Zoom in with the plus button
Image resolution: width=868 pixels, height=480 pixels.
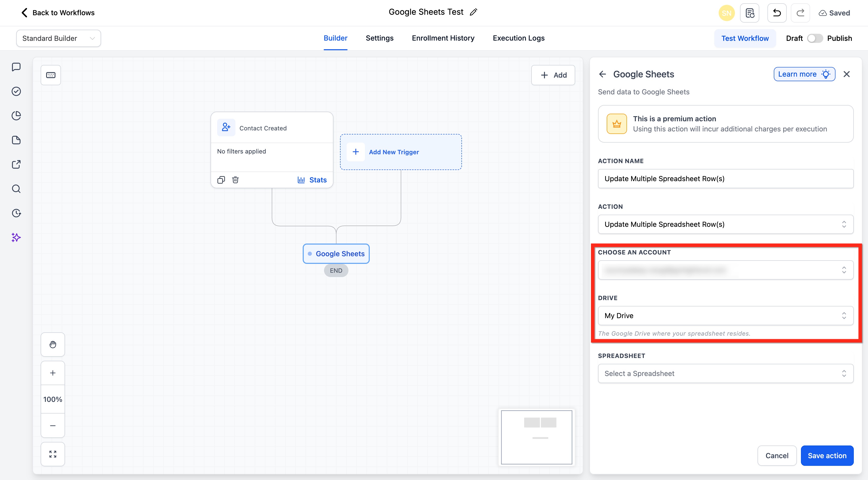coord(53,373)
